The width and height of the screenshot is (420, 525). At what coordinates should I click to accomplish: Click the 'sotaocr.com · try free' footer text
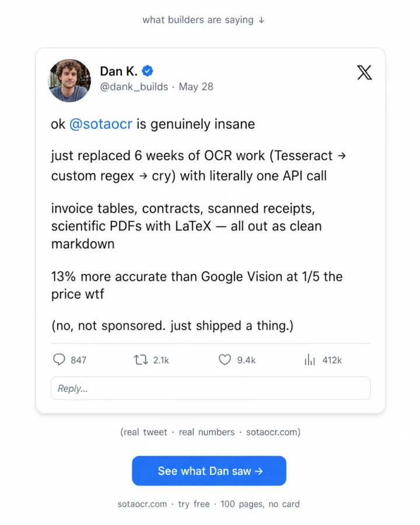163,504
